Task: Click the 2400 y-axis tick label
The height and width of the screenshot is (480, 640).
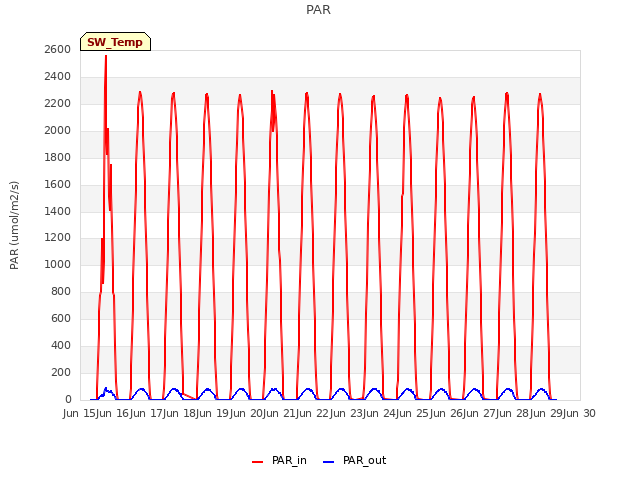Action: tap(58, 76)
